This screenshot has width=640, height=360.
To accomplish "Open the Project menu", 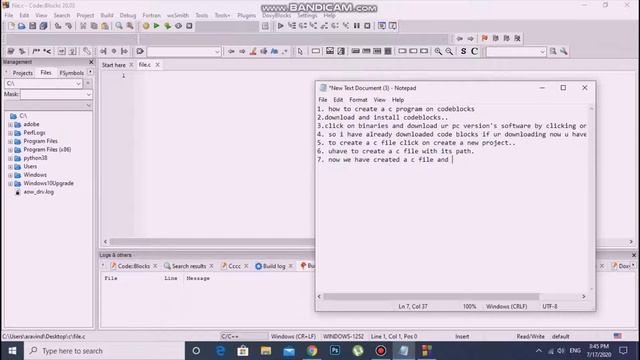I will pyautogui.click(x=85, y=16).
